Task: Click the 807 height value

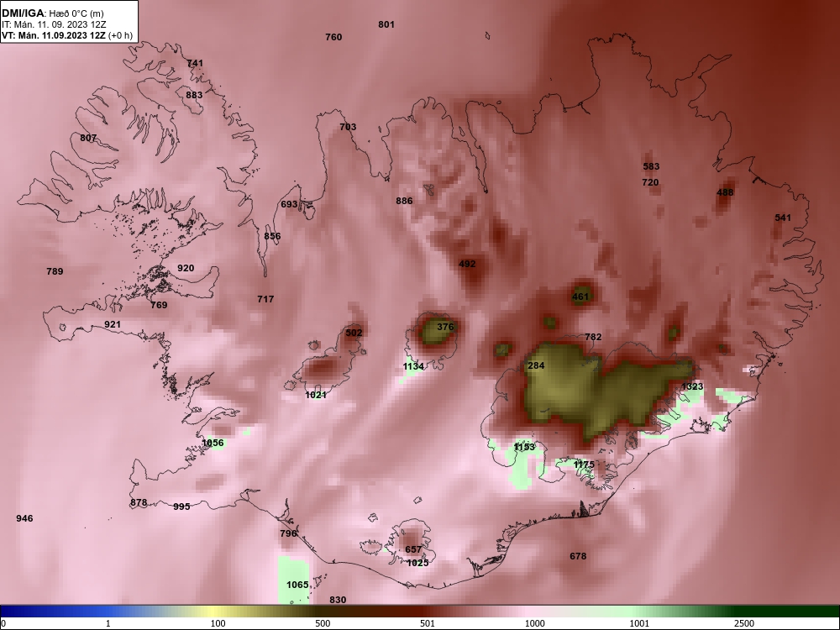Action: click(x=88, y=139)
